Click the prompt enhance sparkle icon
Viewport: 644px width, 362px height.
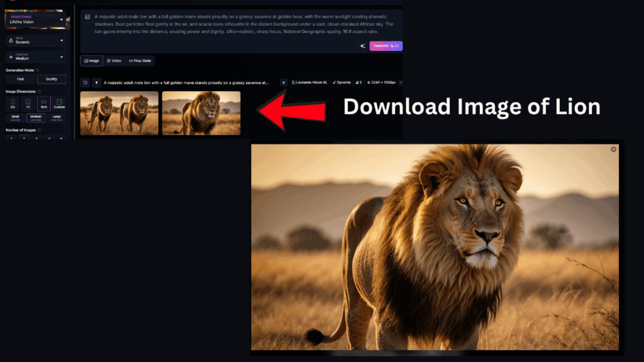363,46
